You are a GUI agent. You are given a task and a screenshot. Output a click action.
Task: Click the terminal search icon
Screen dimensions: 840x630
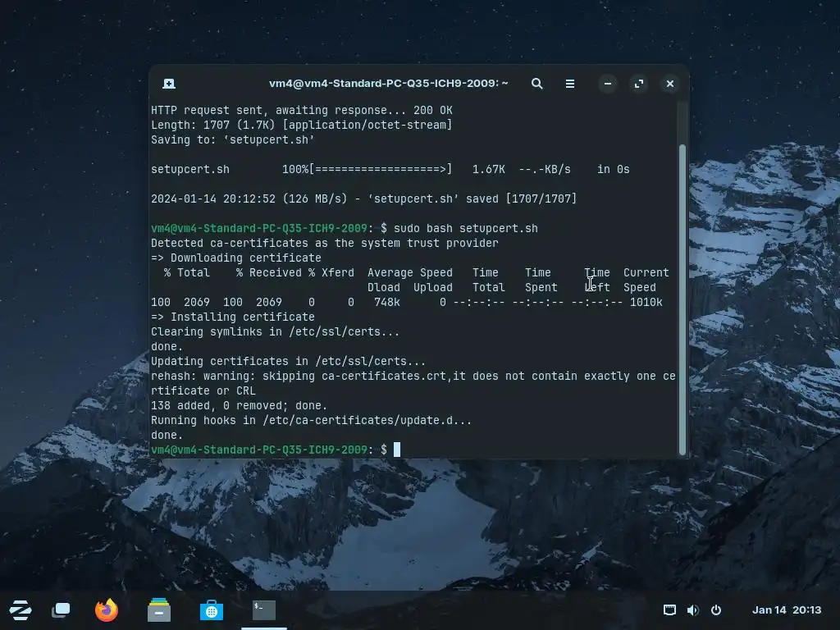click(x=536, y=84)
